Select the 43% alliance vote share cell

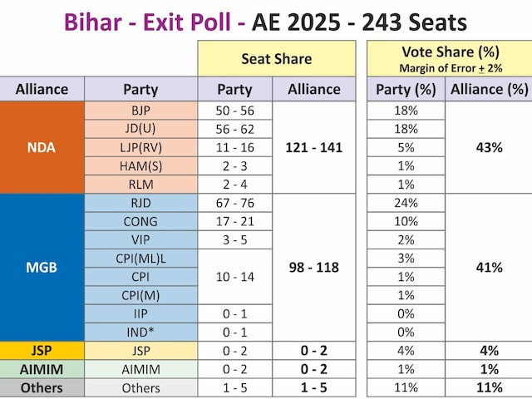[x=489, y=147]
